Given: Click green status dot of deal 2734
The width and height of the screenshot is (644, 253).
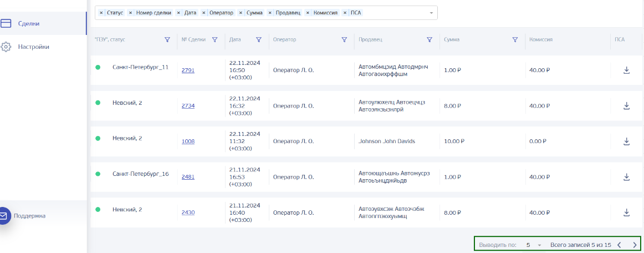Looking at the screenshot, I should tap(98, 103).
